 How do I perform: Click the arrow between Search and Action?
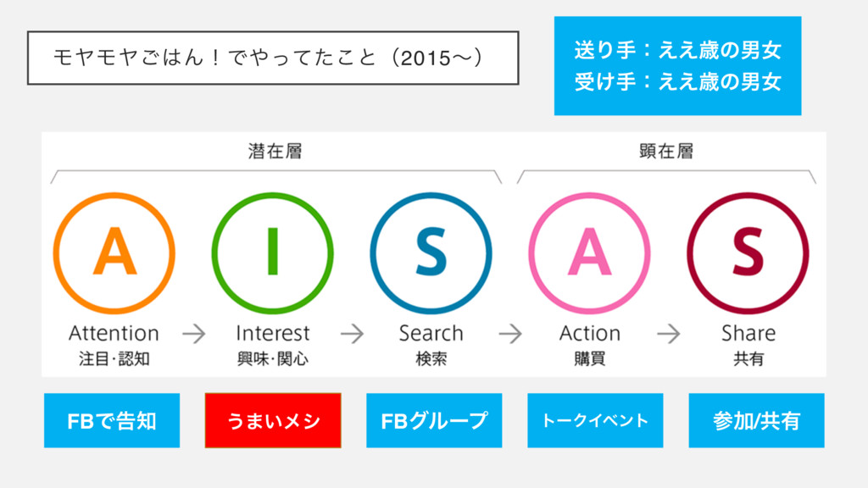point(510,334)
